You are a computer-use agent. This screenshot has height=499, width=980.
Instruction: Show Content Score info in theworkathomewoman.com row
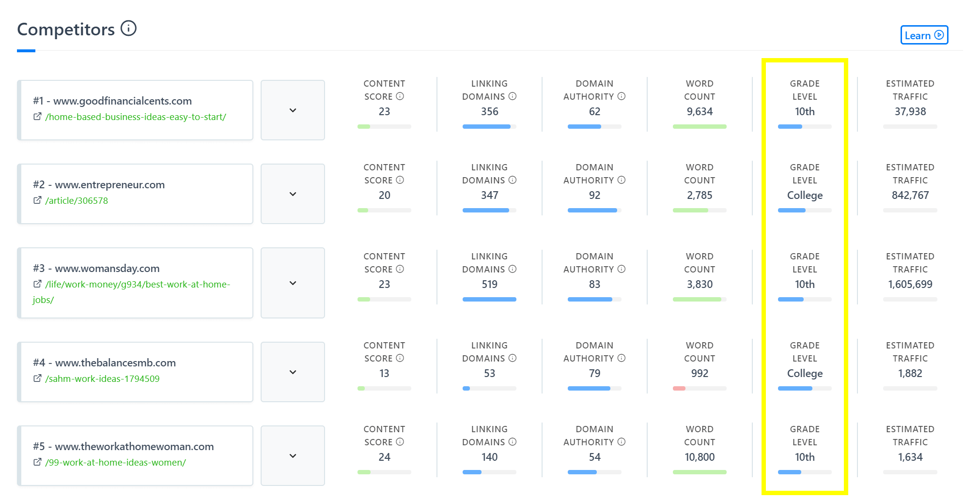coord(400,442)
